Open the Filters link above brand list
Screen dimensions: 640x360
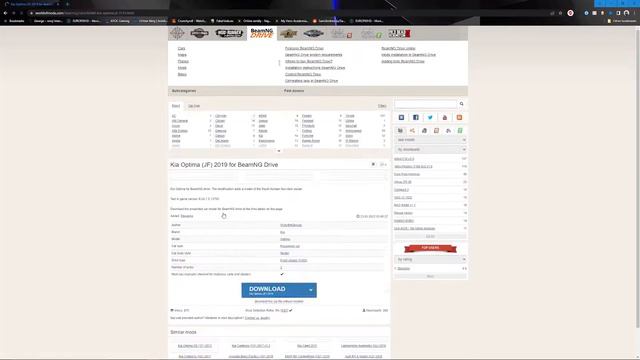[382, 106]
